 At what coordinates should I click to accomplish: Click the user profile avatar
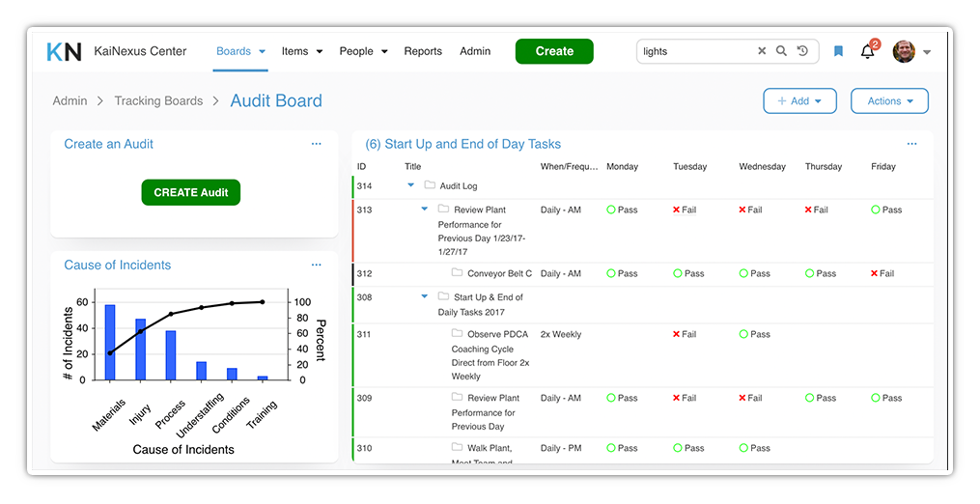(904, 52)
